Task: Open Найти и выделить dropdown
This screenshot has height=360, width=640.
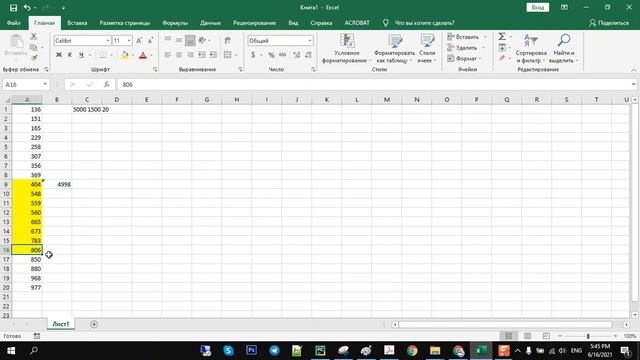Action: pos(564,48)
